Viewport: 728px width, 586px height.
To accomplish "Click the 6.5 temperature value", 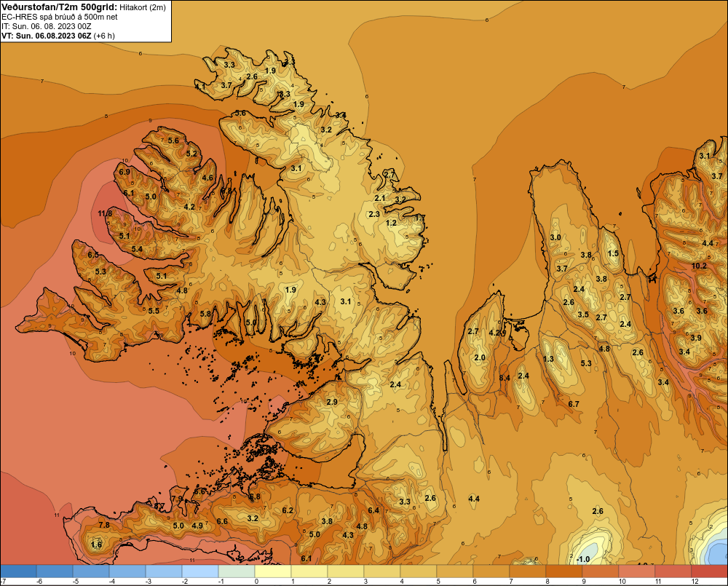I will pyautogui.click(x=93, y=255).
